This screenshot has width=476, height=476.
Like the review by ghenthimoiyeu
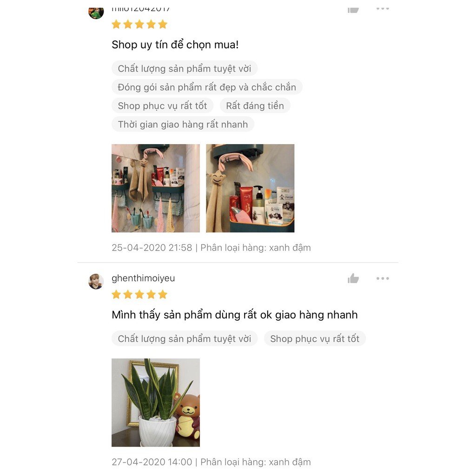[353, 278]
